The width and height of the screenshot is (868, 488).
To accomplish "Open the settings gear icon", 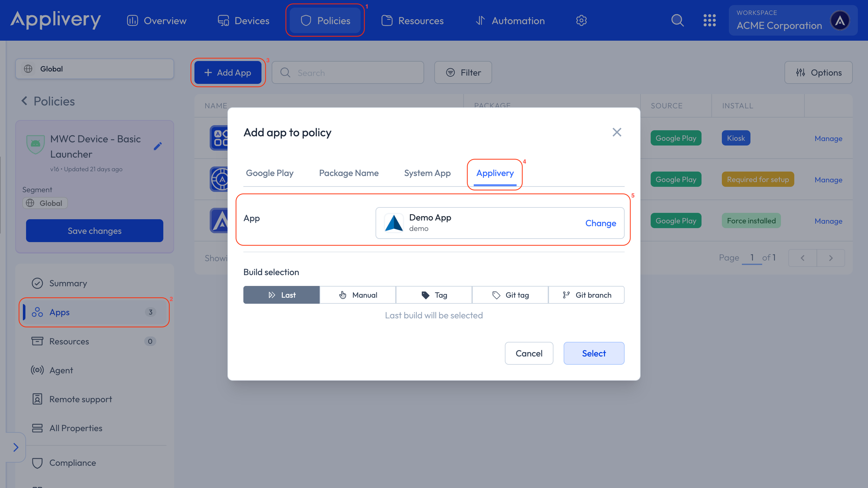I will (581, 20).
